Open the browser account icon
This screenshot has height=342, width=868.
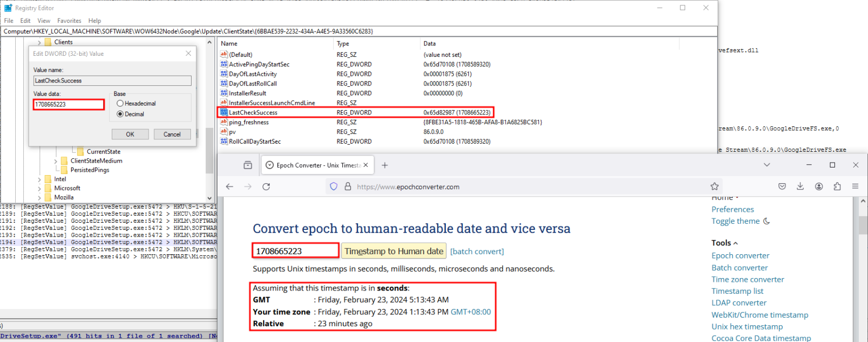click(819, 186)
